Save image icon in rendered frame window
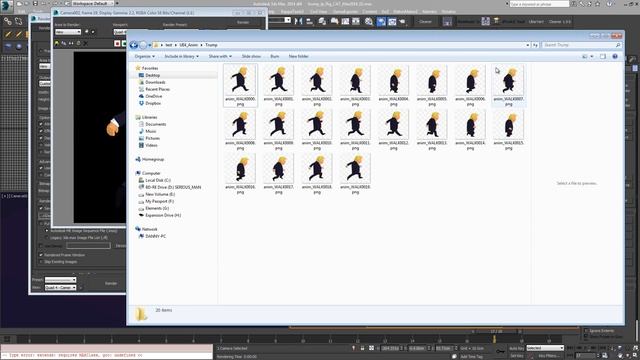This screenshot has width=640, height=360. pyautogui.click(x=57, y=43)
